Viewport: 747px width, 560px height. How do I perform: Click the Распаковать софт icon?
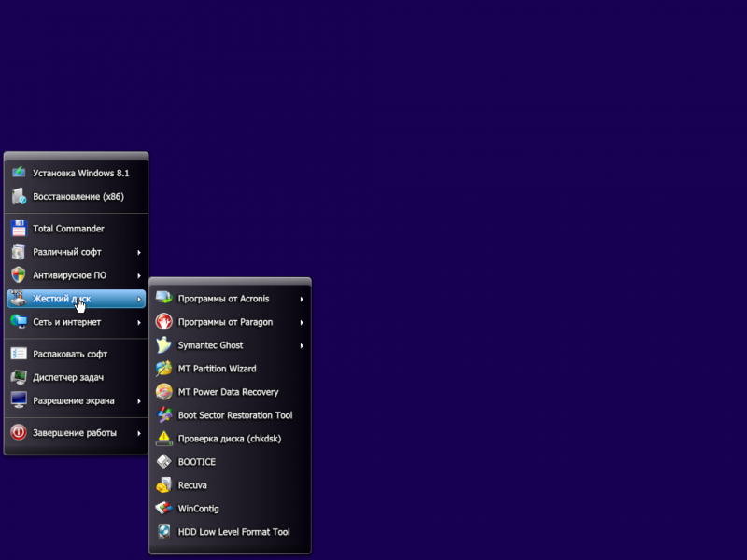(19, 354)
